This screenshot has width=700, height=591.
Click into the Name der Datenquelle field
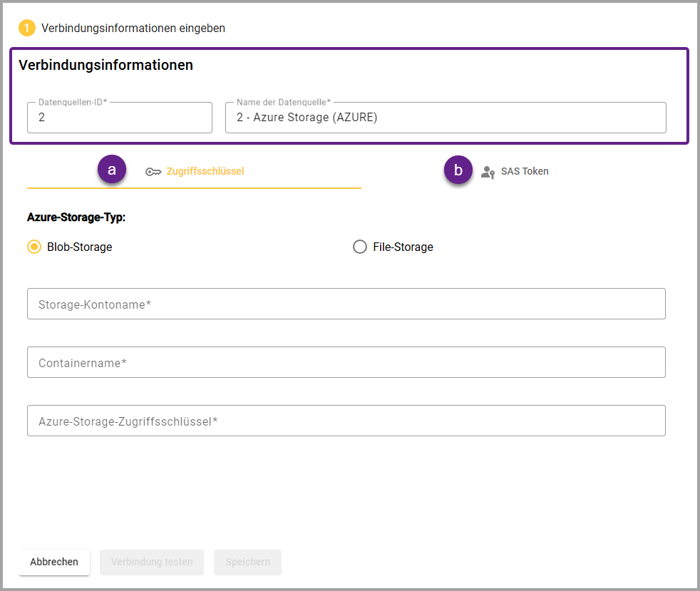[x=446, y=118]
